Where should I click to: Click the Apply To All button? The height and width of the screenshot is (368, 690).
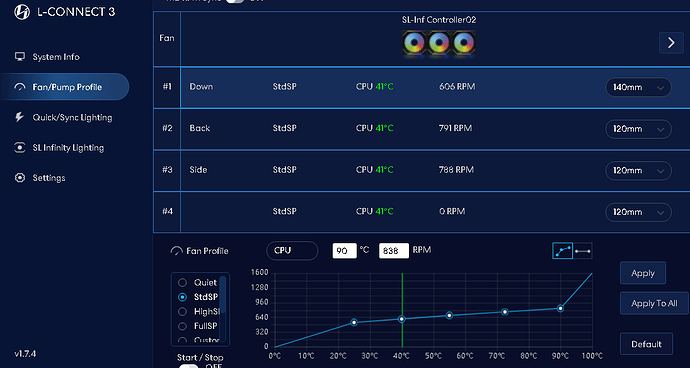(x=654, y=303)
